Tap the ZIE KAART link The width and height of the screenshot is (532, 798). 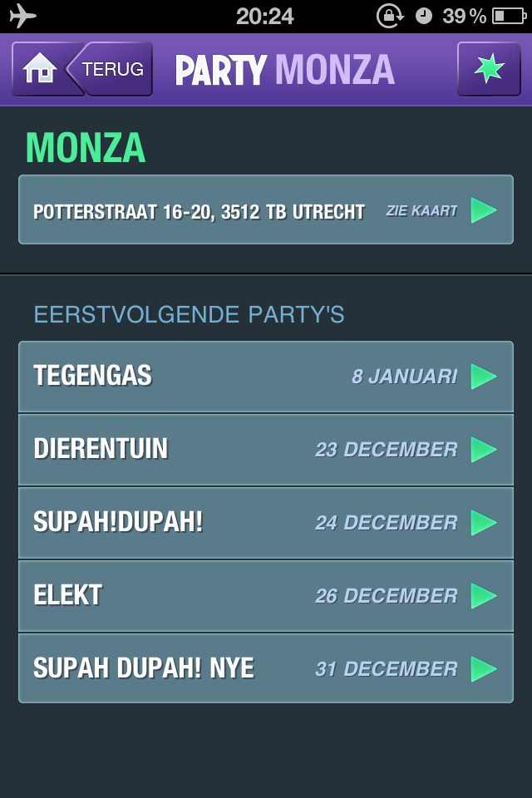click(421, 211)
